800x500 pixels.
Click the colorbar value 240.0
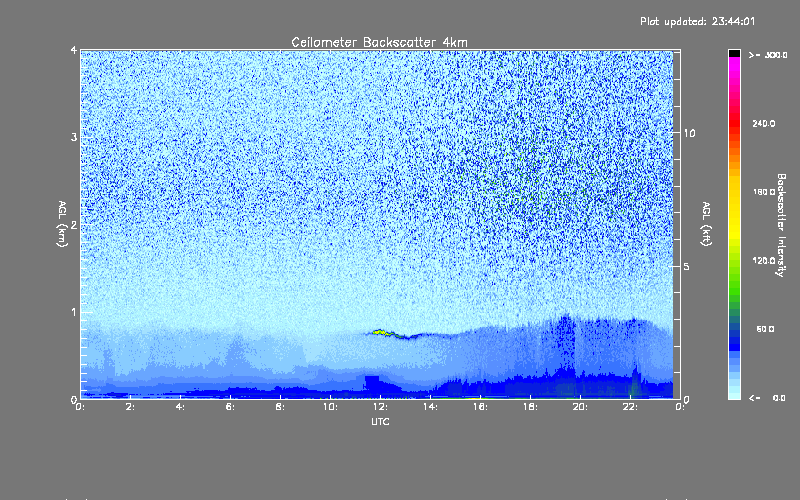pyautogui.click(x=764, y=124)
